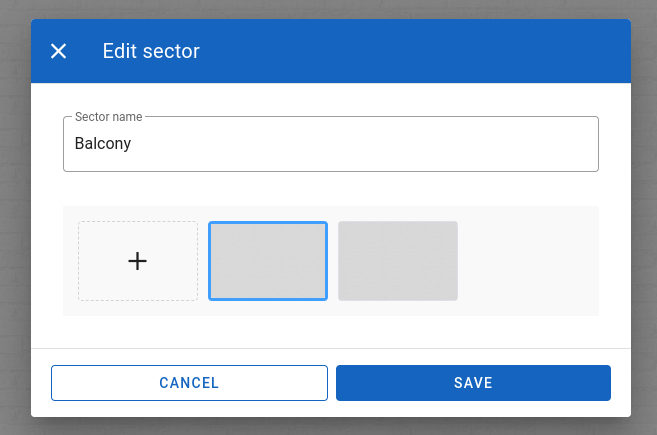Add a new tile via dashed plus box

tap(138, 261)
